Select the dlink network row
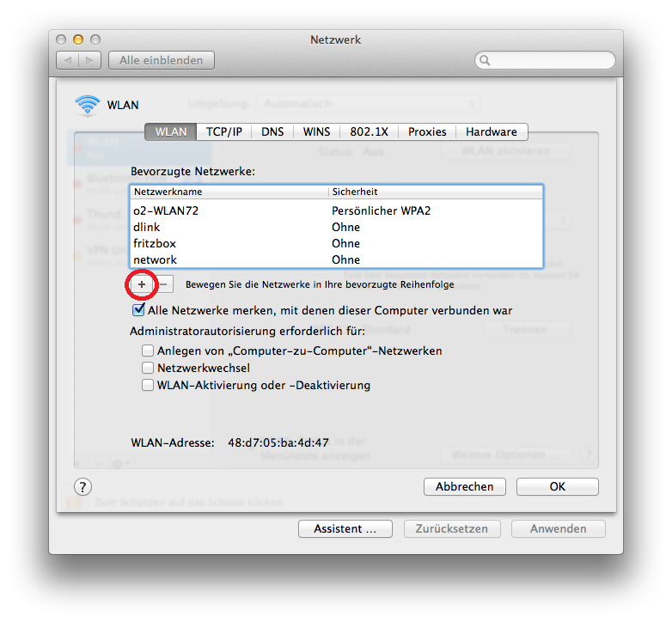Screen dimensions: 672x622 tap(336, 227)
